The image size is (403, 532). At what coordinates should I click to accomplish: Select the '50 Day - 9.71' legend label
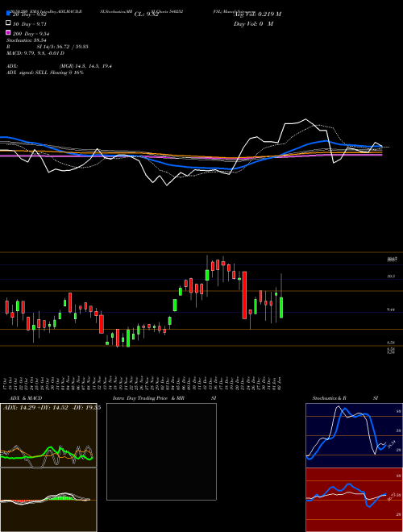(30, 24)
